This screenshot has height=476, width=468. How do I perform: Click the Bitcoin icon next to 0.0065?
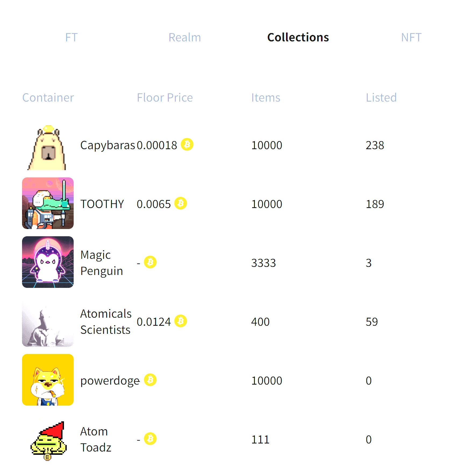181,203
